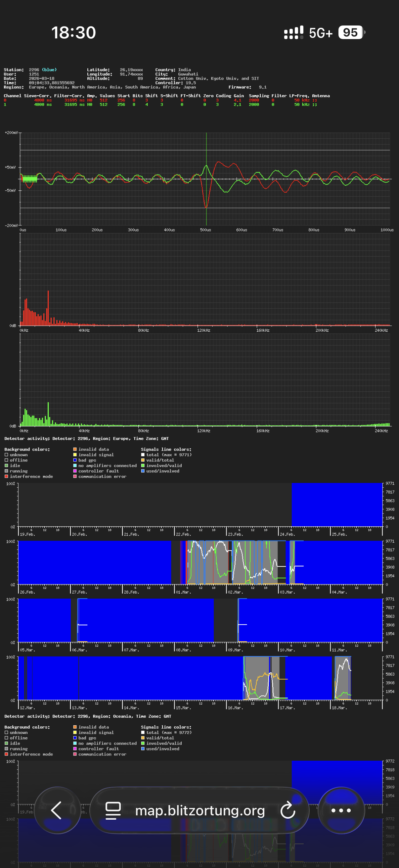The width and height of the screenshot is (399, 868).
Task: Tap the back arrow button
Action: pyautogui.click(x=57, y=810)
